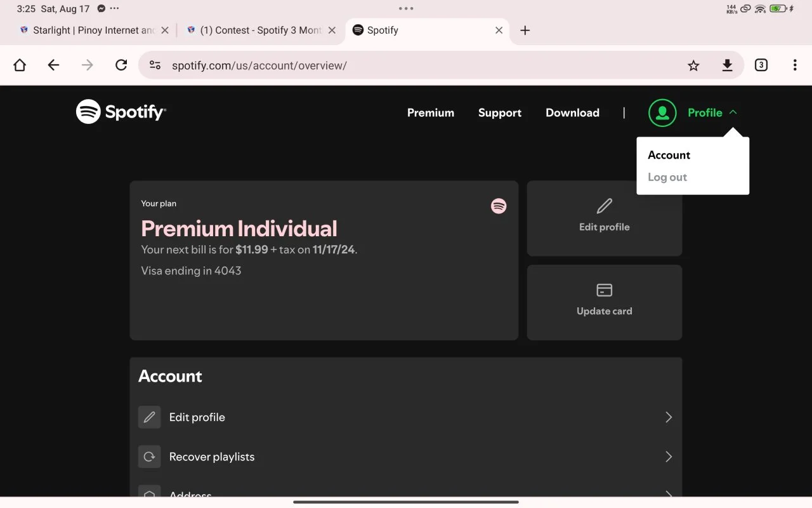Click the clock showing 3:25 in status bar

tap(27, 9)
